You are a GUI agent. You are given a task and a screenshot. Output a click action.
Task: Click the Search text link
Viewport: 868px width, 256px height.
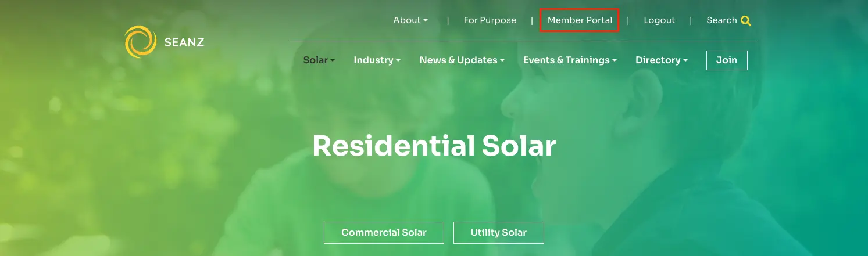(x=721, y=20)
